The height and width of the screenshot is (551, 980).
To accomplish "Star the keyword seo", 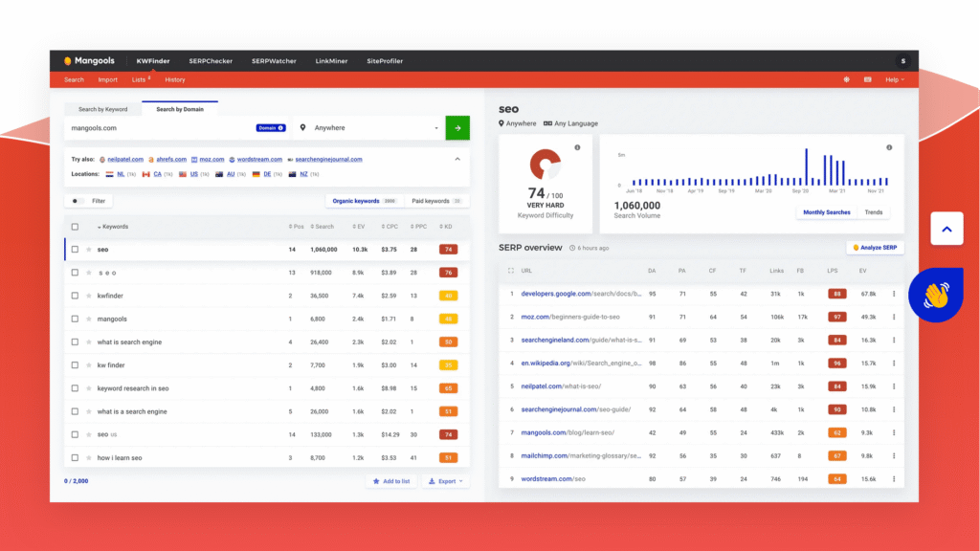I will pos(89,250).
